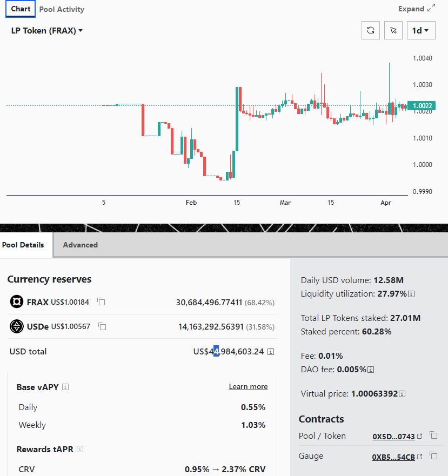Copy the FRAX token address

pos(101,301)
